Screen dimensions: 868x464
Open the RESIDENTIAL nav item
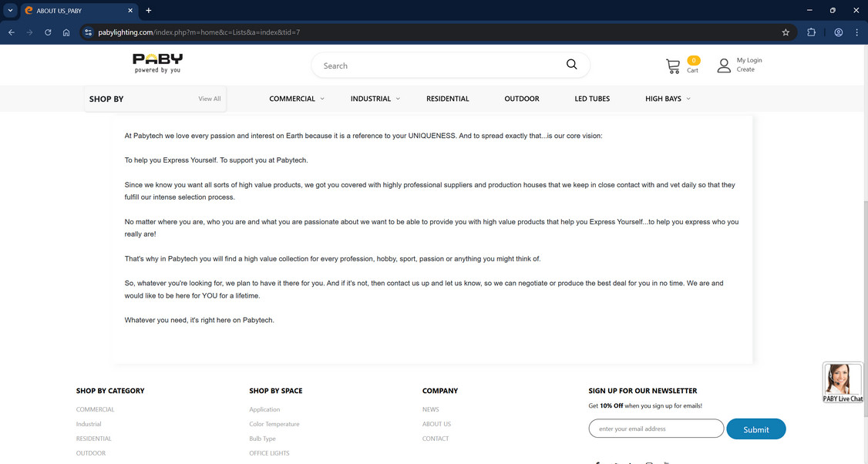coord(447,99)
